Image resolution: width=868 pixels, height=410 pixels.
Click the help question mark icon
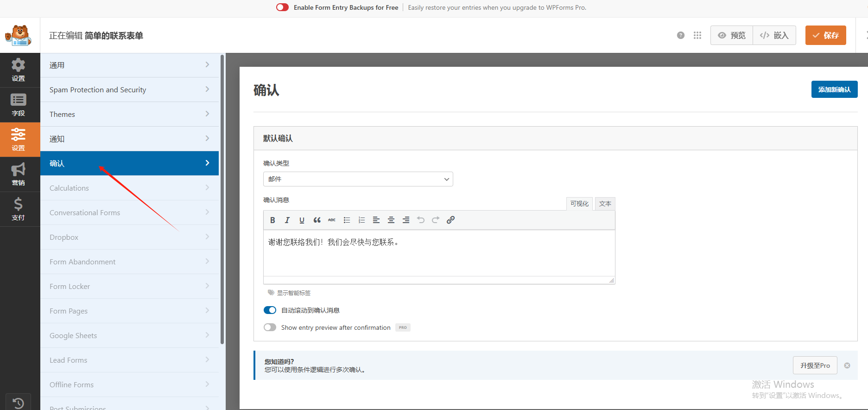(x=681, y=35)
